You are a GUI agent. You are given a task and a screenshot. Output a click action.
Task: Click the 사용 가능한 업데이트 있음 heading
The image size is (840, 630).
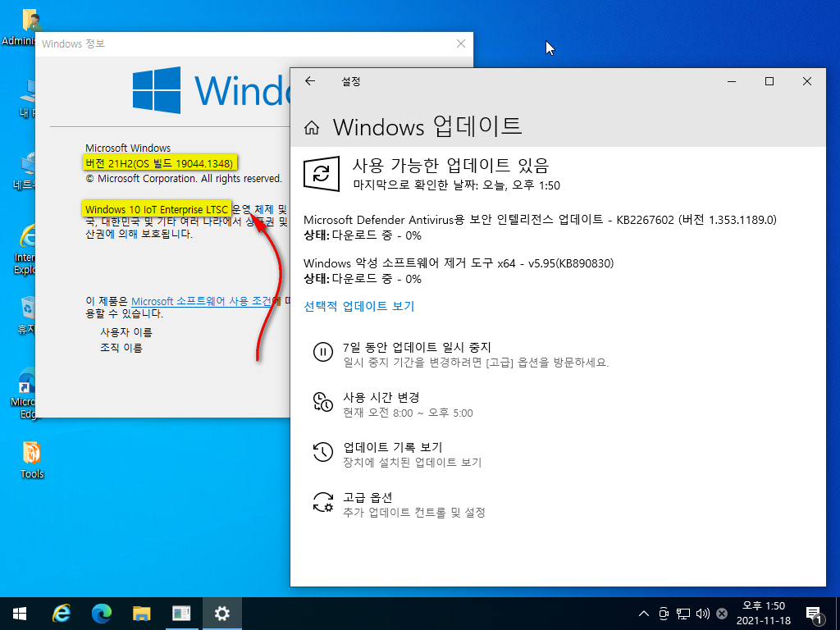[450, 166]
